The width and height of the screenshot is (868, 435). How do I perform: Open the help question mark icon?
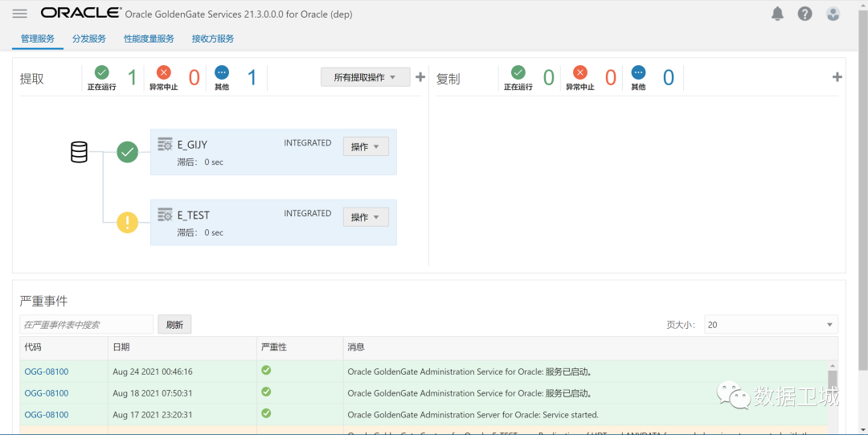coord(805,14)
